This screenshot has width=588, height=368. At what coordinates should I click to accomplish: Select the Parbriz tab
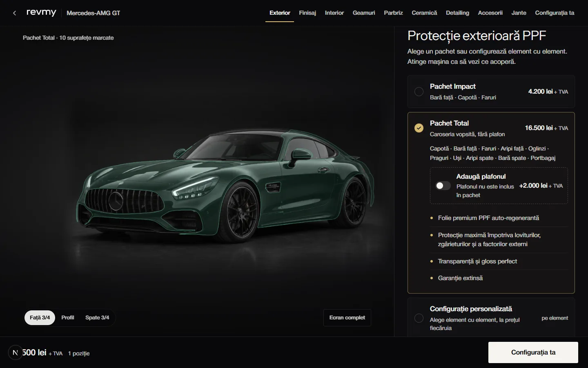(x=393, y=13)
